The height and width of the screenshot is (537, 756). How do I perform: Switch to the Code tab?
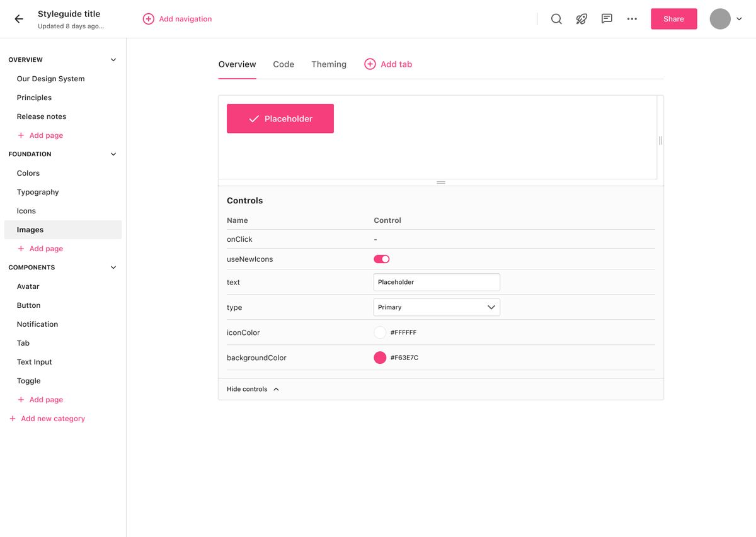point(283,64)
